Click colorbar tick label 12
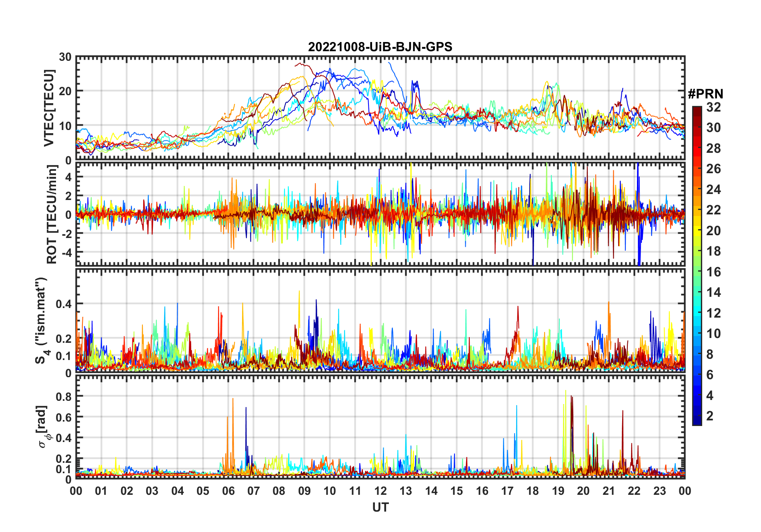 pos(713,313)
